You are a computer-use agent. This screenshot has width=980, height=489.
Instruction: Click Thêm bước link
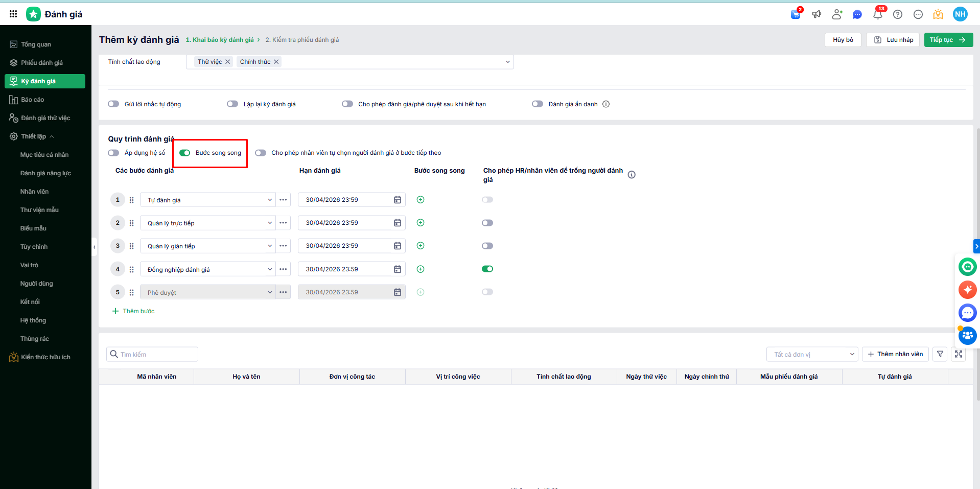point(133,311)
